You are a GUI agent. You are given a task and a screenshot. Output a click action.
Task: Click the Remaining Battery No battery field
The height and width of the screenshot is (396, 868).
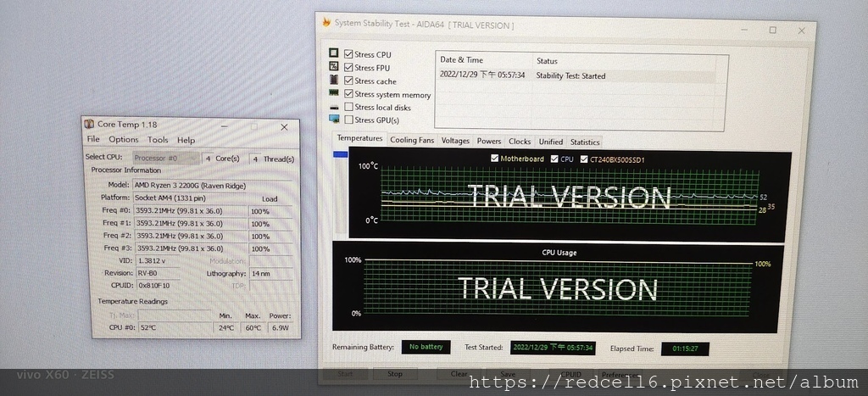(426, 347)
